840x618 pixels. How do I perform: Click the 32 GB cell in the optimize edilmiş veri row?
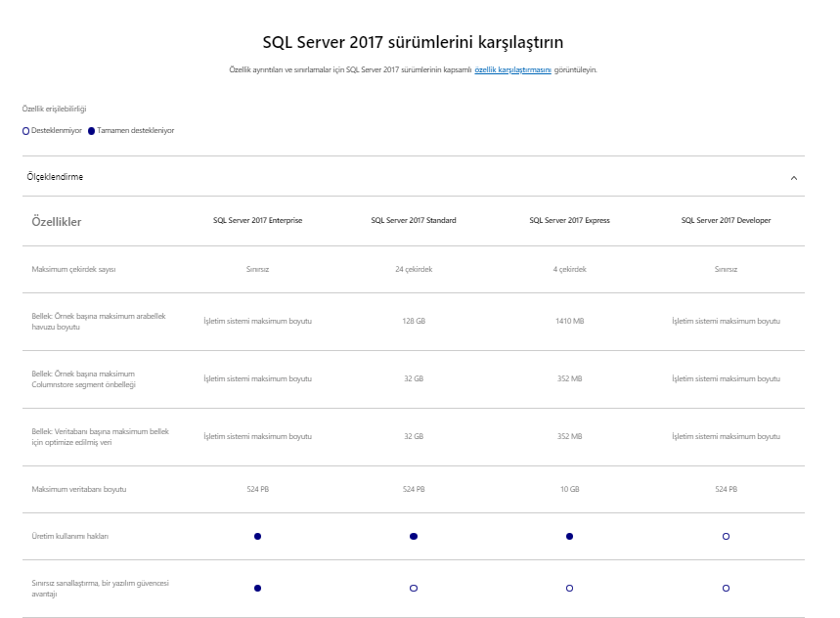(x=414, y=436)
